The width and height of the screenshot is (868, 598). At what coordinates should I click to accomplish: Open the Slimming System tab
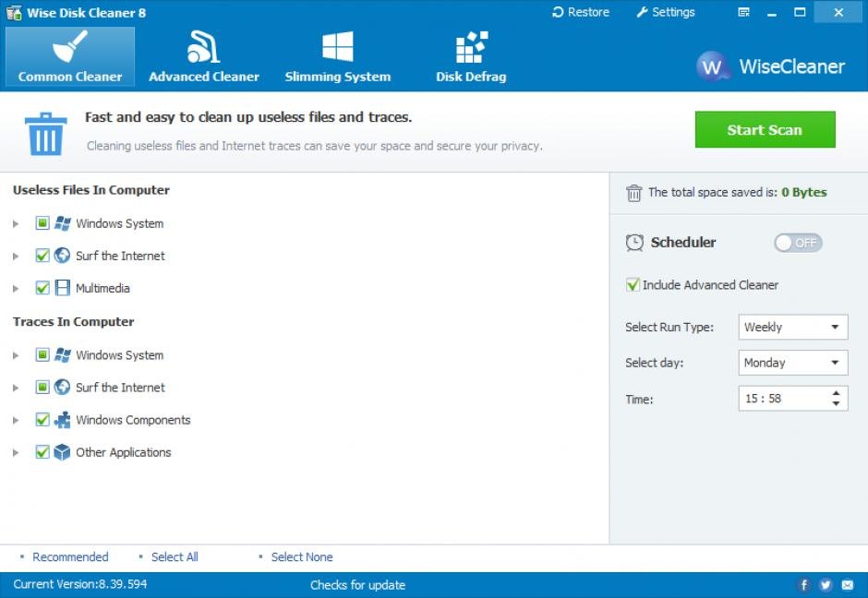pyautogui.click(x=338, y=56)
